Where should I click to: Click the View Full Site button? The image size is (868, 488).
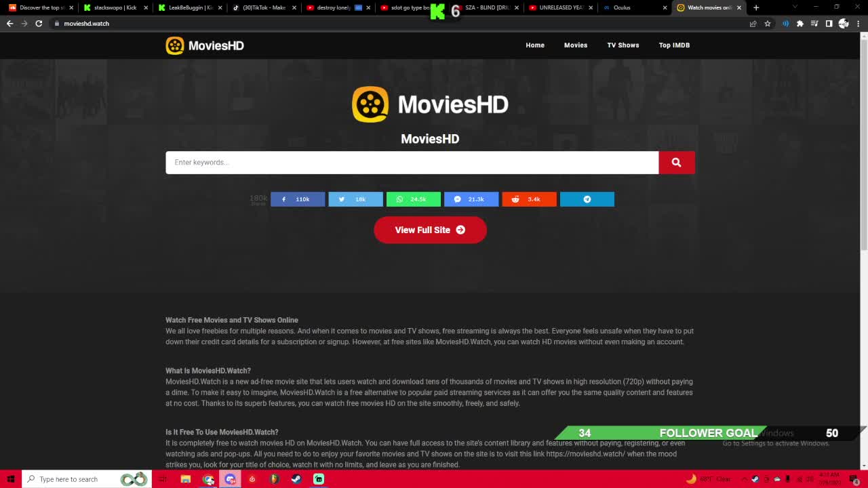[430, 230]
